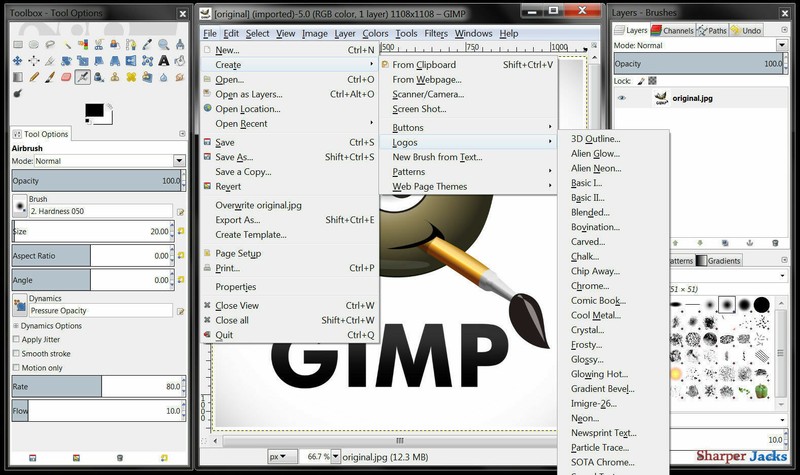Enable the Smooth stroke checkbox

click(16, 353)
